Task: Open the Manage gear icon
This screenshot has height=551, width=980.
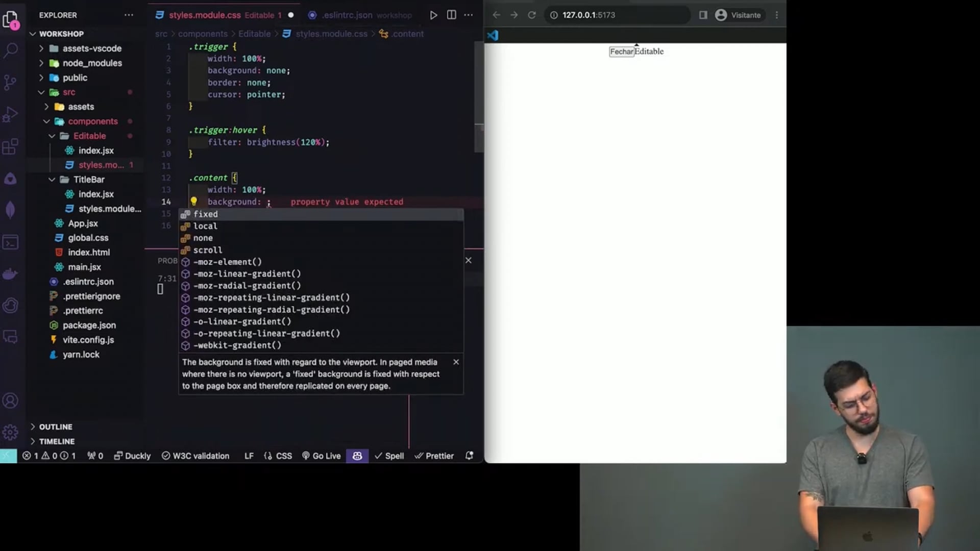Action: point(10,432)
